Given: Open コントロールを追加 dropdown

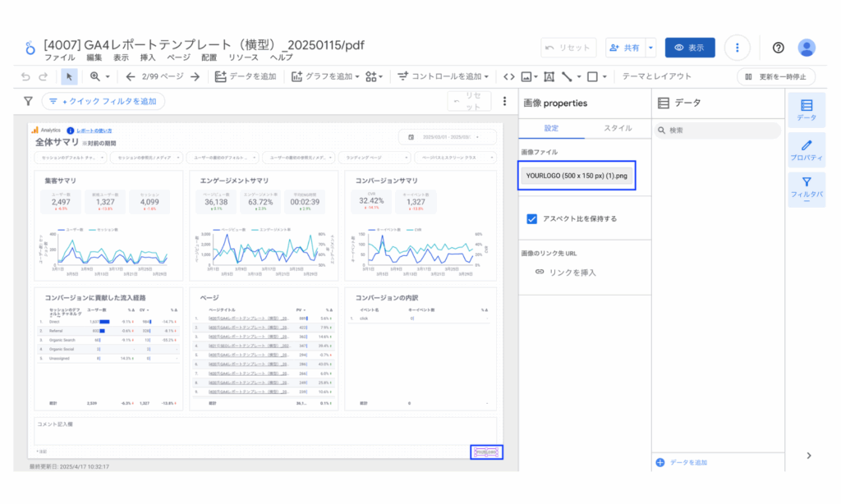Looking at the screenshot, I should (443, 76).
